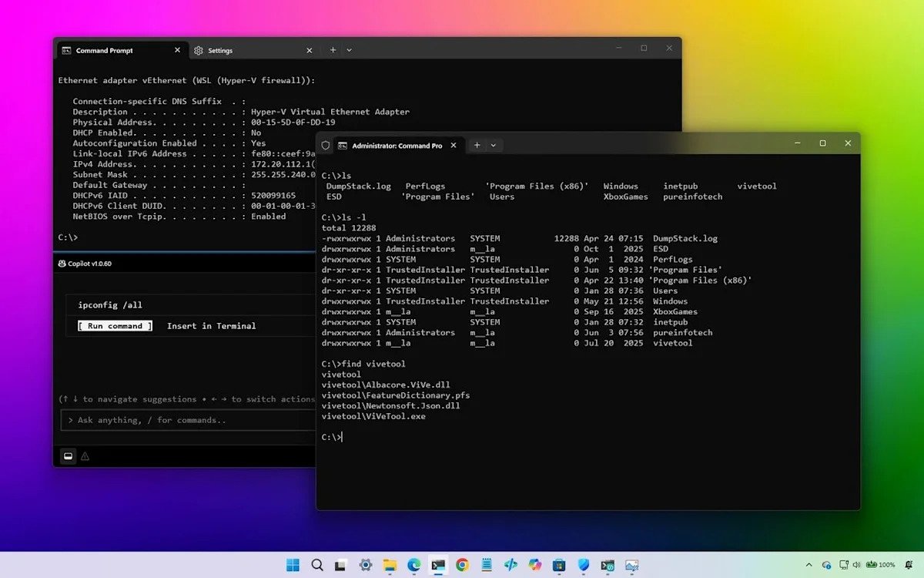Click the 'total 12288' line
924x578 pixels.
[x=349, y=228]
